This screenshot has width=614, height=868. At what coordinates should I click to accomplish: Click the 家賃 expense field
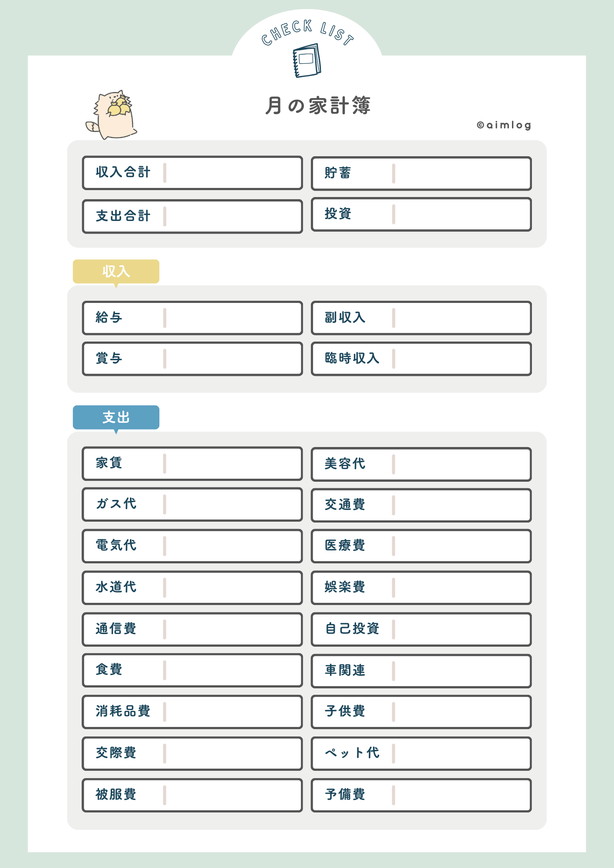coord(232,464)
